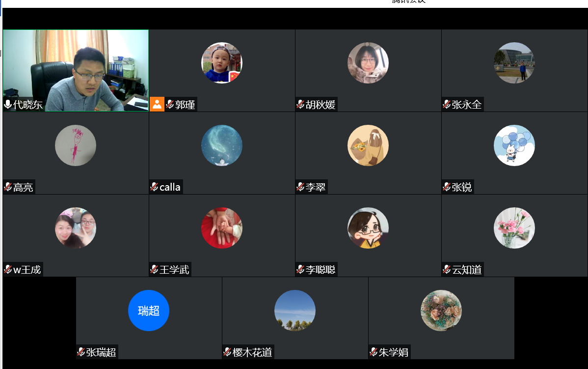Select the 张瑞超 name label

tap(101, 352)
